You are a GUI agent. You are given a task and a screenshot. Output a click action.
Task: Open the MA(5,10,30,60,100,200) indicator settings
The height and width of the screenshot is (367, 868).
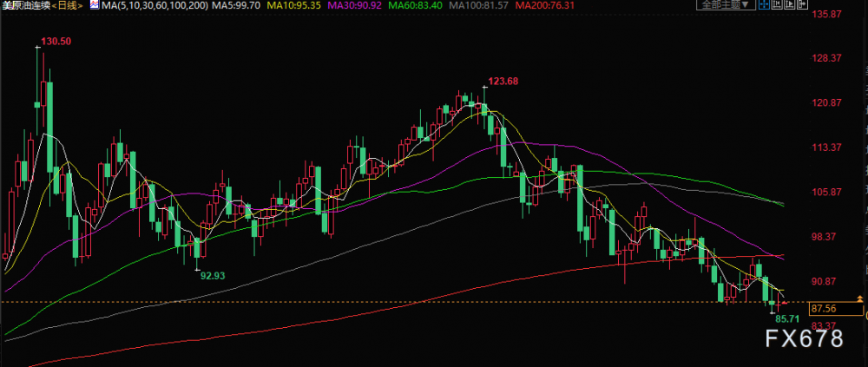point(155,5)
